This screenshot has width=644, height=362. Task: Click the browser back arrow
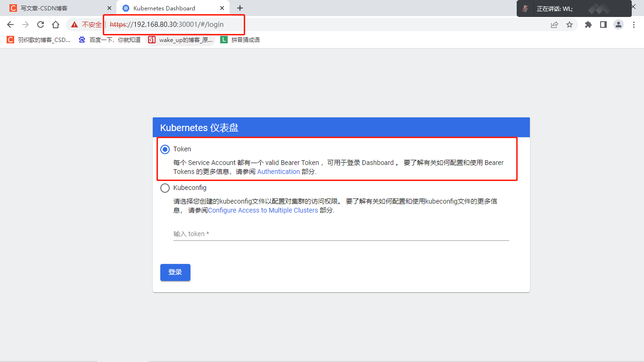point(10,25)
